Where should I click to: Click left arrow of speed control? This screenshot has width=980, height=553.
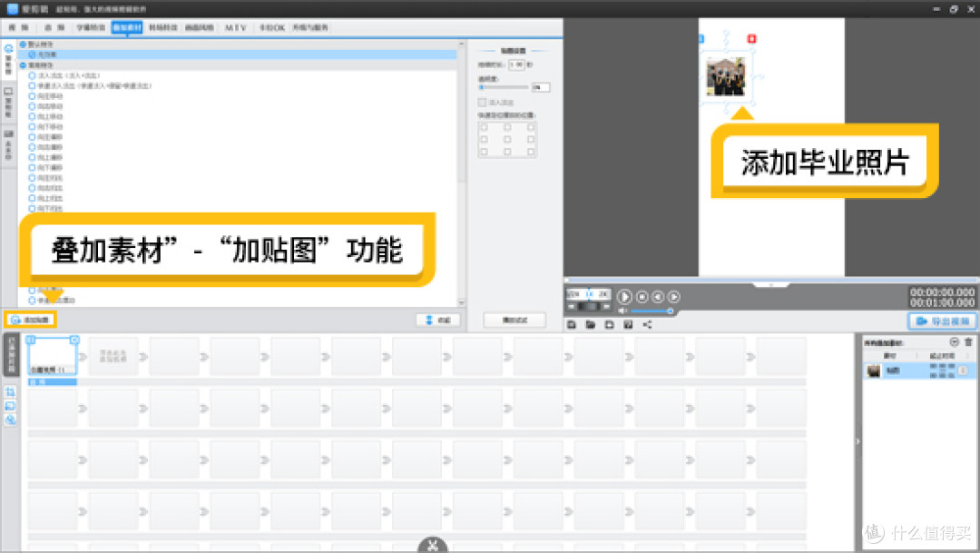tap(571, 307)
